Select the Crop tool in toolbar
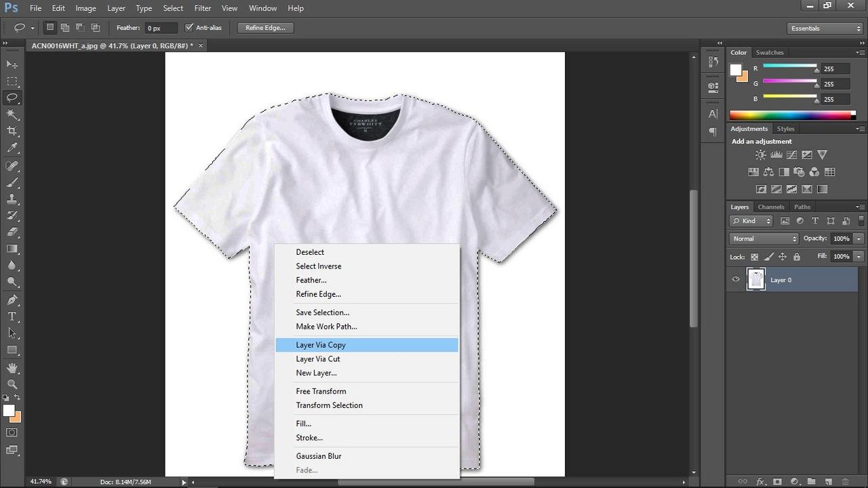Viewport: 868px width, 488px height. coord(12,131)
